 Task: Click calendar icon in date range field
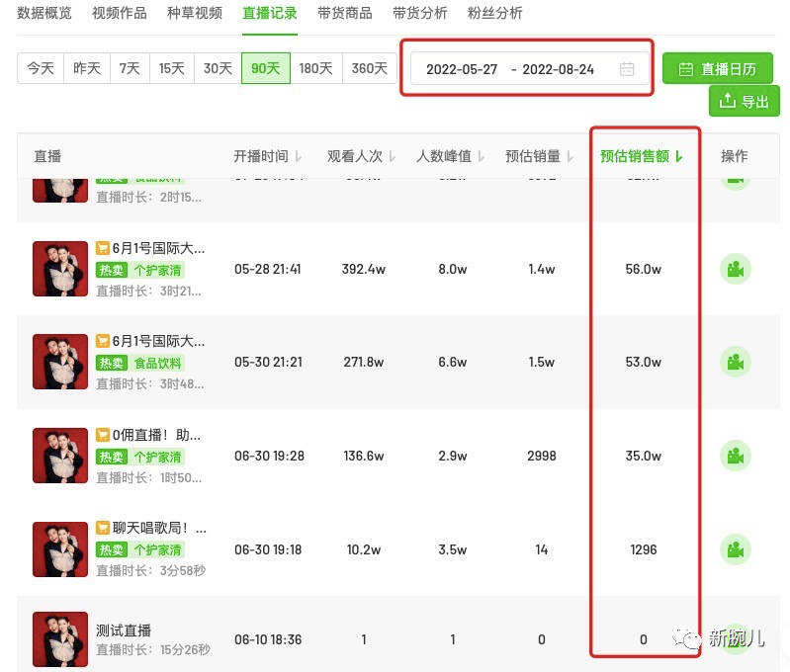pyautogui.click(x=627, y=69)
